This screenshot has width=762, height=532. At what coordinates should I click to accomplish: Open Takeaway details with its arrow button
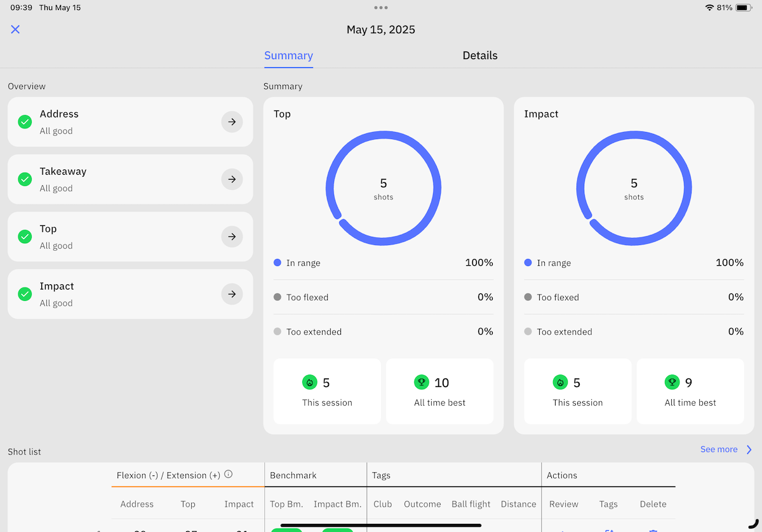[232, 180]
